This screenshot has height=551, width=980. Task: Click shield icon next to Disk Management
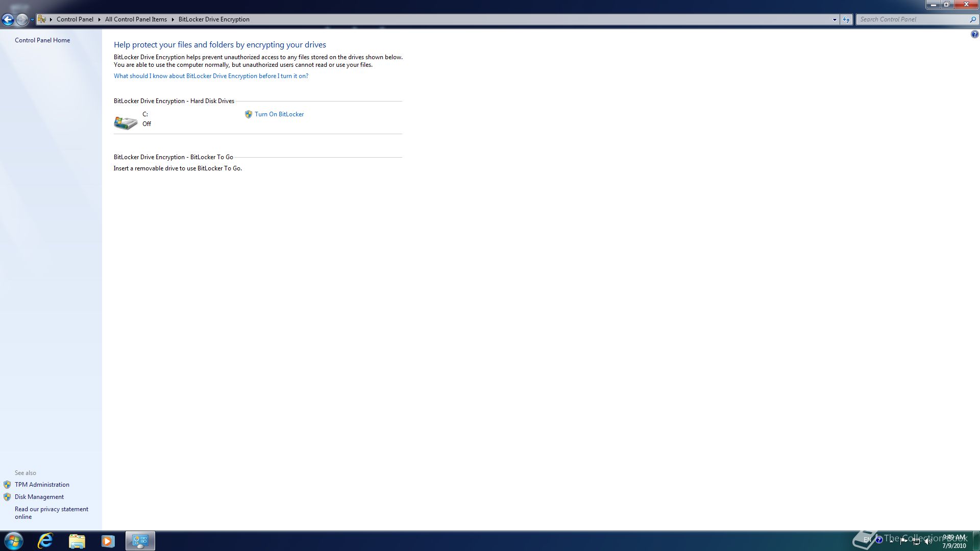click(7, 497)
